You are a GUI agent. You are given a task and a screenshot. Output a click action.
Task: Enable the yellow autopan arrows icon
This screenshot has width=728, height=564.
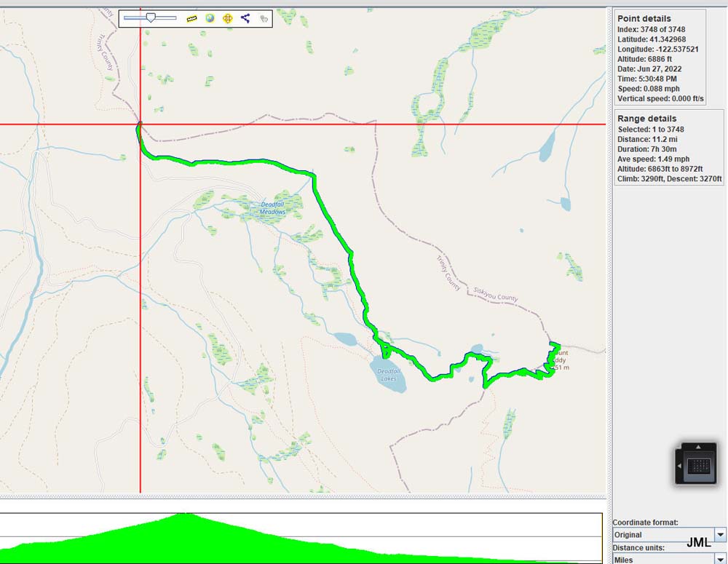pyautogui.click(x=227, y=18)
